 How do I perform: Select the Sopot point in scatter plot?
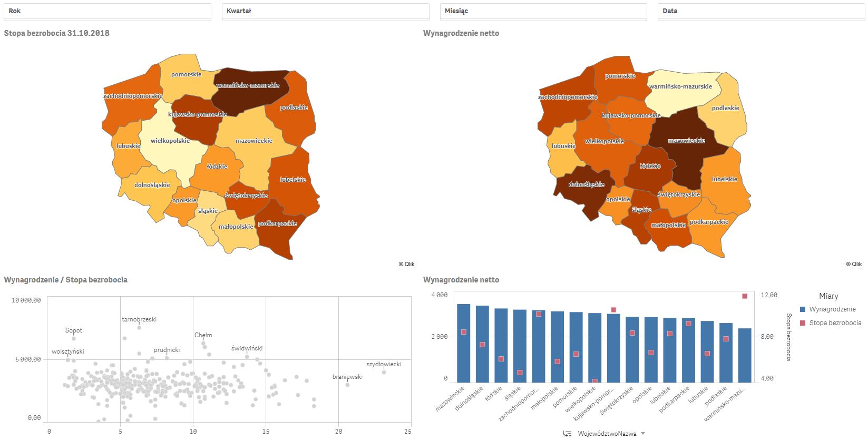(74, 338)
